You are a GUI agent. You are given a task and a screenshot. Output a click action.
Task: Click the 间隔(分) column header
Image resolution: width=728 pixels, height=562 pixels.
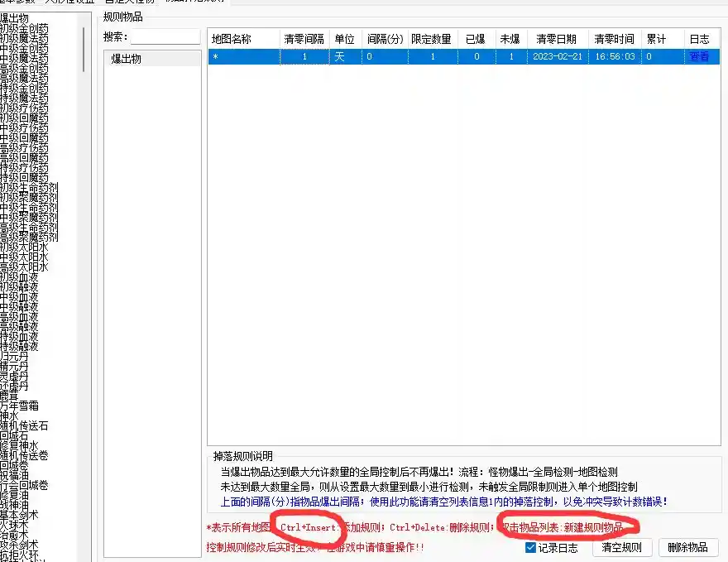tap(385, 39)
